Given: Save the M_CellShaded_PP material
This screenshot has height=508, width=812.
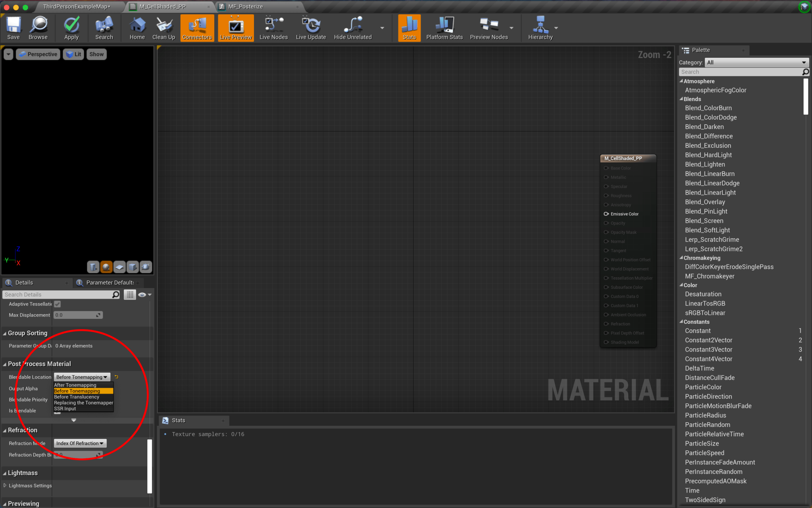Looking at the screenshot, I should coord(13,28).
